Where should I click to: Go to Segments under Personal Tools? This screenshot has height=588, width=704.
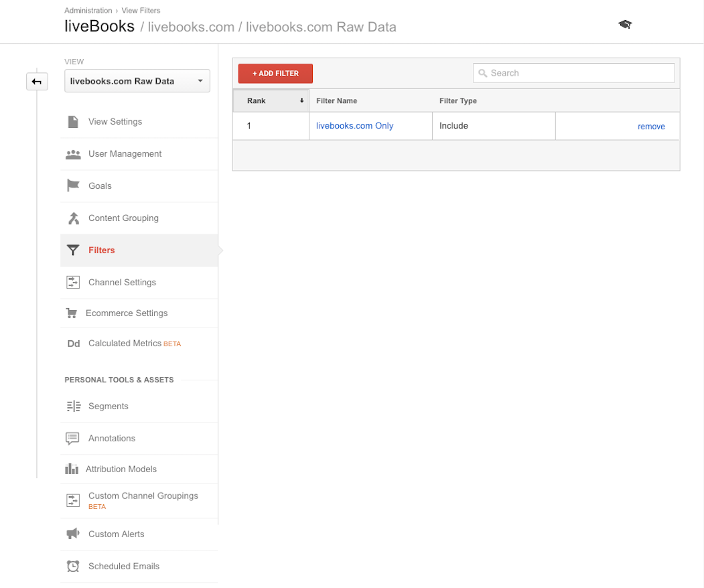click(x=108, y=407)
